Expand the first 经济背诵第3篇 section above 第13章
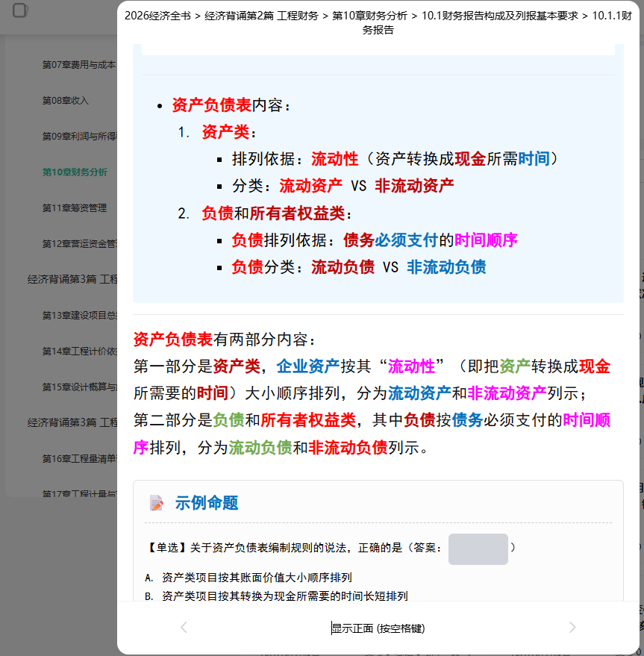The image size is (644, 656). click(72, 279)
